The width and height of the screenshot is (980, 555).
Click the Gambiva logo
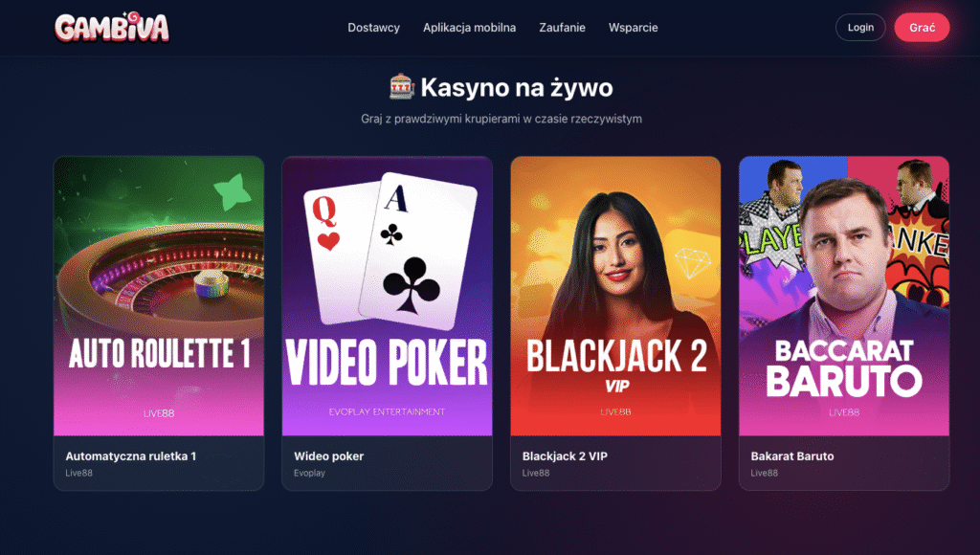pos(112,28)
